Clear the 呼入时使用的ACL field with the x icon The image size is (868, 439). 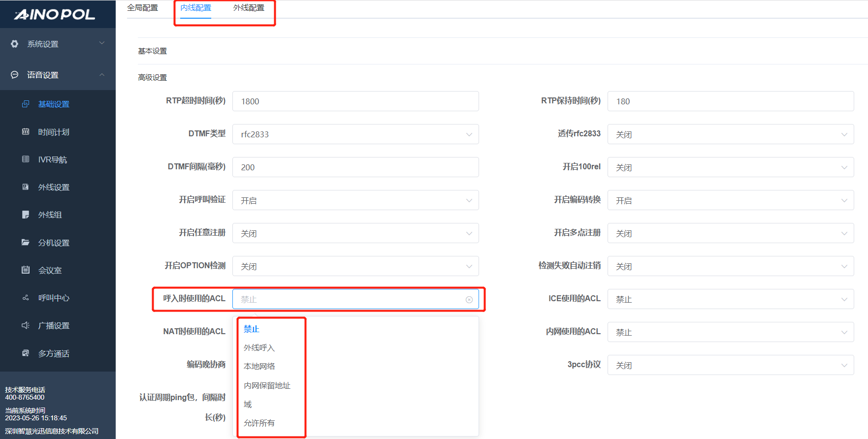(x=469, y=299)
